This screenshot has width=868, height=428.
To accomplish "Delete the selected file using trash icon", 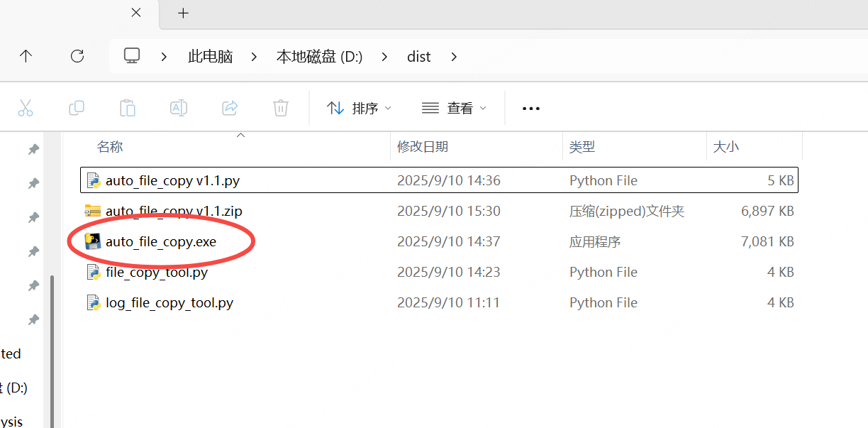I will click(281, 108).
